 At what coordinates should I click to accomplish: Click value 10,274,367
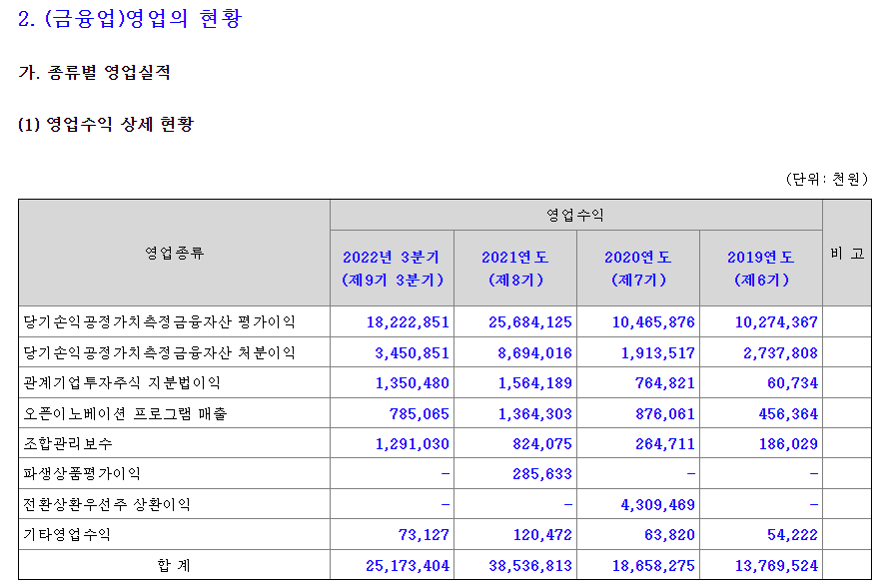point(776,322)
